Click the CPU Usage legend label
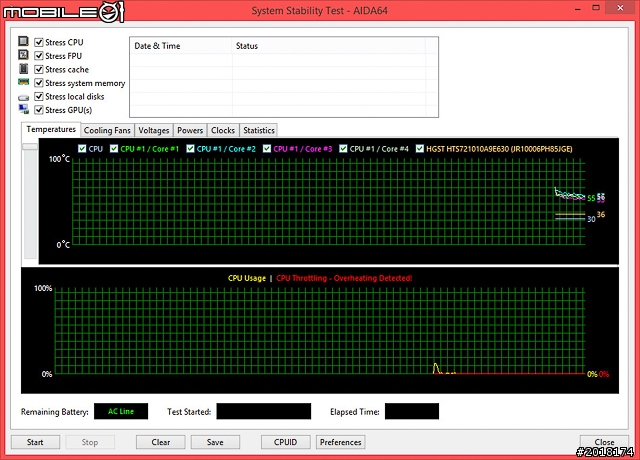640x460 pixels. tap(247, 278)
